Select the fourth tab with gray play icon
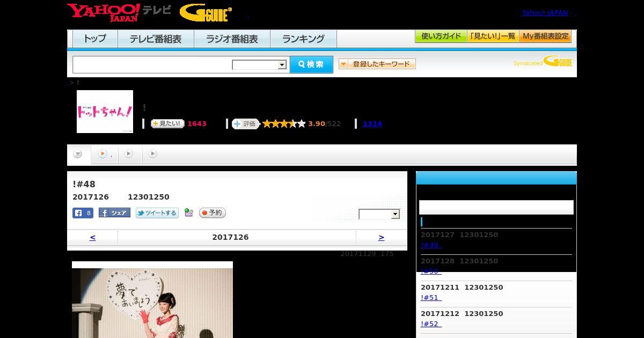Viewport: 644px width, 338px height. point(153,154)
